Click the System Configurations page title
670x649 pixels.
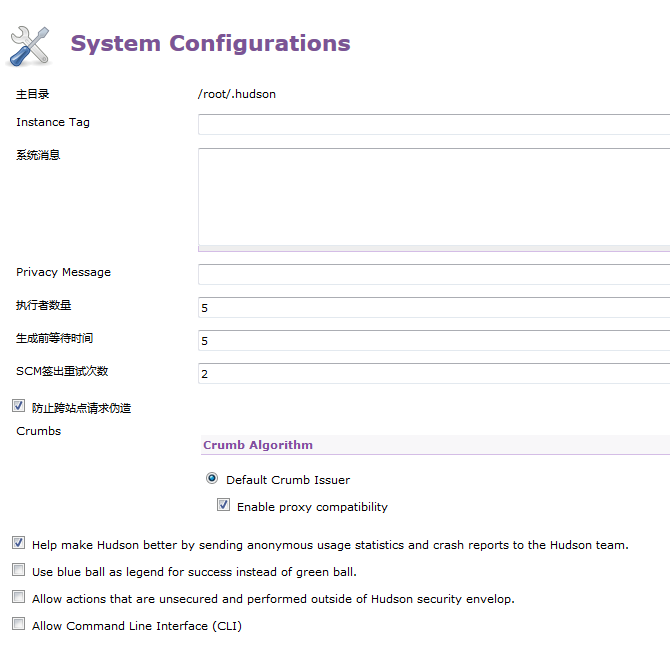tap(210, 43)
